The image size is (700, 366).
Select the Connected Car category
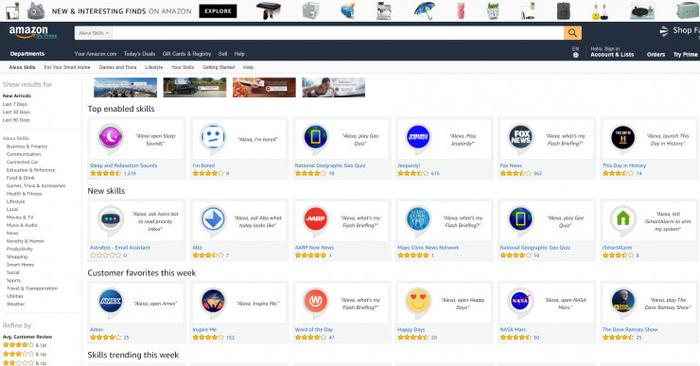22,162
